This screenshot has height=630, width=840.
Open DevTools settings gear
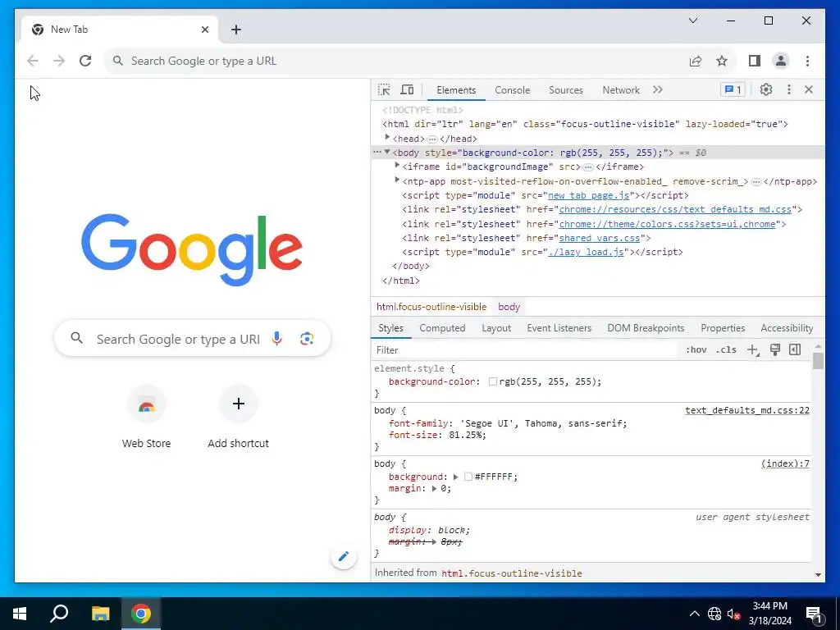766,89
